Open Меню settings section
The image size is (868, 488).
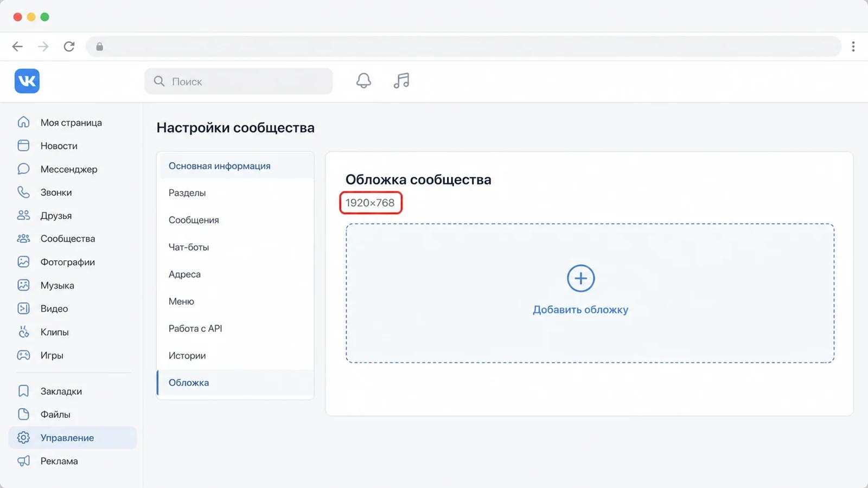pos(235,301)
